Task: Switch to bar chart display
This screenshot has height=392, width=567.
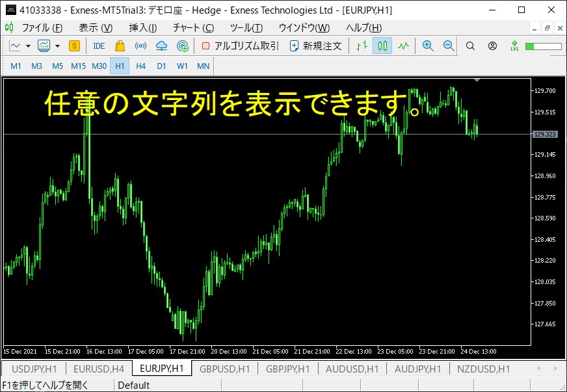Action: click(x=362, y=46)
